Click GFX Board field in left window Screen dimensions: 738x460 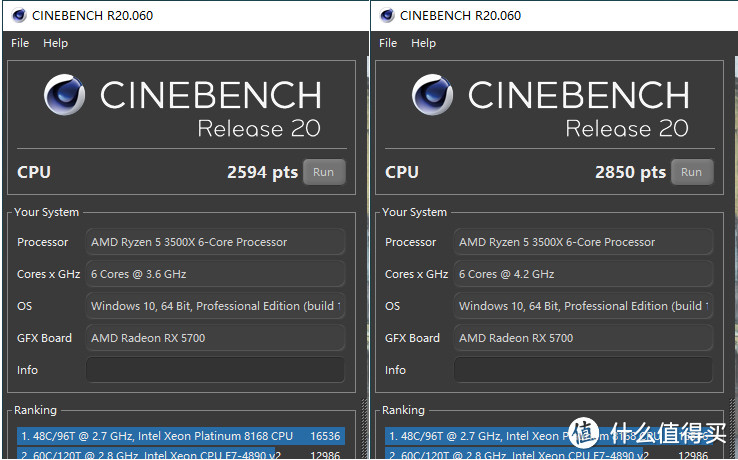[x=215, y=338]
